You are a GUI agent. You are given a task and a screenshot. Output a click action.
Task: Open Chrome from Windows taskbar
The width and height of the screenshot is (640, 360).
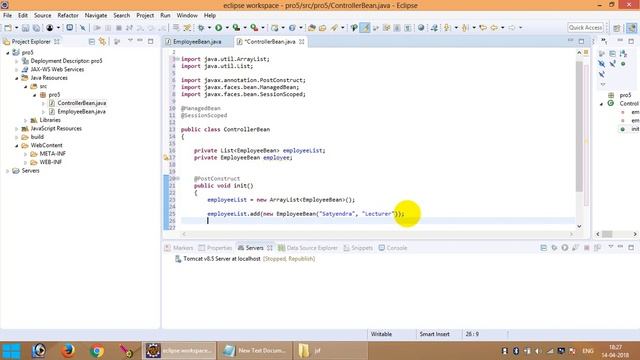coord(97,351)
